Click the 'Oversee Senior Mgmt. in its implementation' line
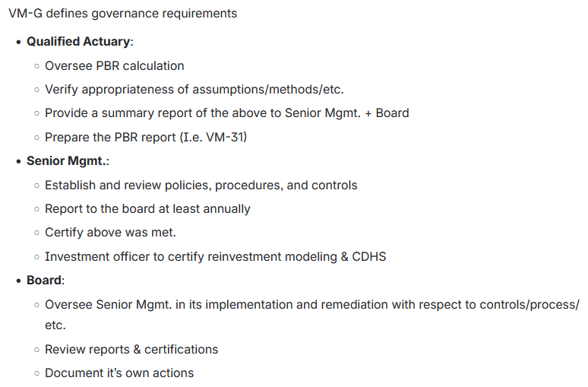 [x=311, y=304]
